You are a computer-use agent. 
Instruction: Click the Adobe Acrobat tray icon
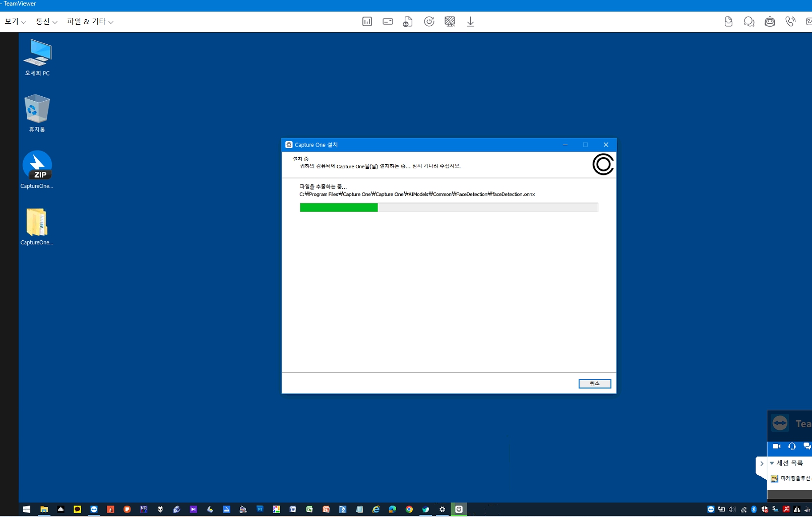[786, 509]
